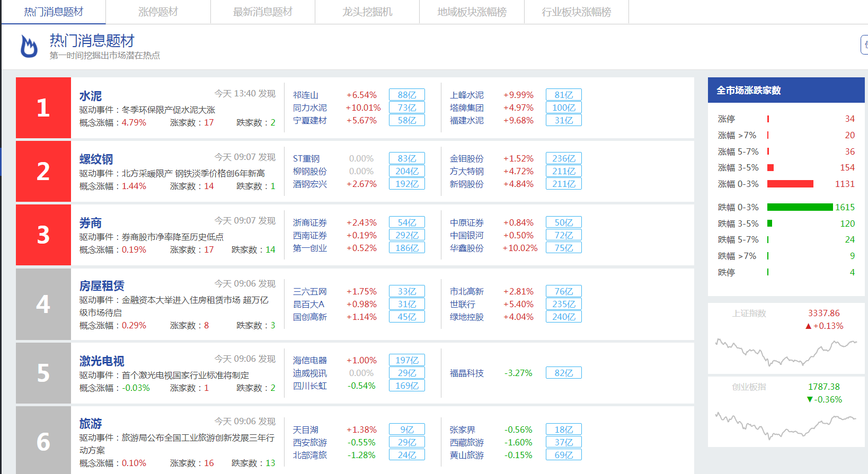Open the 螺纹钢 topic link
Viewport: 868px width, 474px height.
[96, 159]
